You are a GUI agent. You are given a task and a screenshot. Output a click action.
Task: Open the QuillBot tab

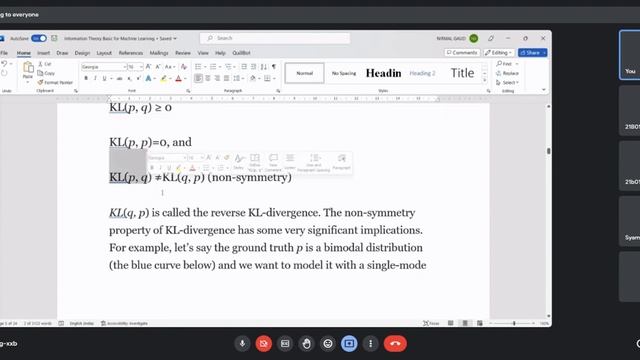click(x=241, y=53)
